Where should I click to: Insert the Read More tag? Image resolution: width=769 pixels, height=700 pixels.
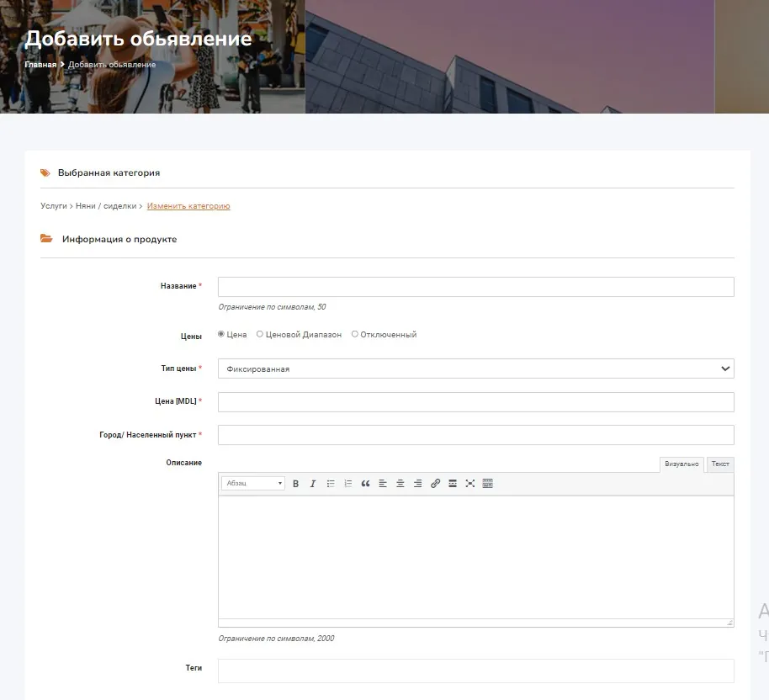[453, 484]
